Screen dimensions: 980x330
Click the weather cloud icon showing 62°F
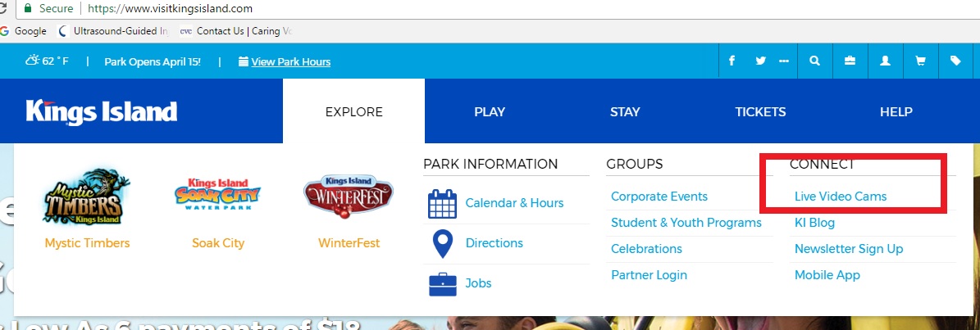(32, 61)
